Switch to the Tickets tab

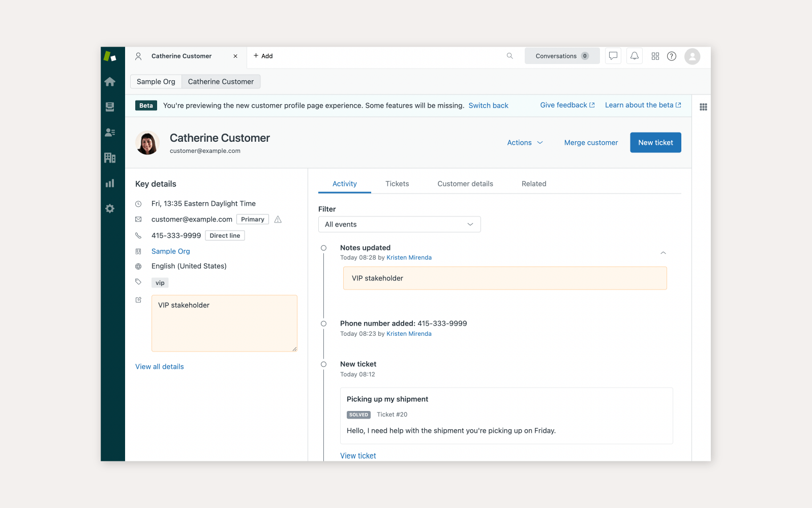point(397,184)
